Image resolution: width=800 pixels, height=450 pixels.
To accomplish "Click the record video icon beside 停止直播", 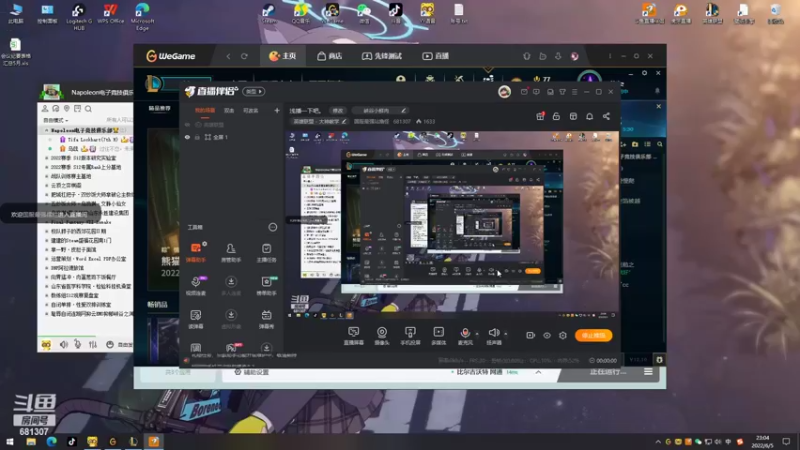I will (531, 335).
